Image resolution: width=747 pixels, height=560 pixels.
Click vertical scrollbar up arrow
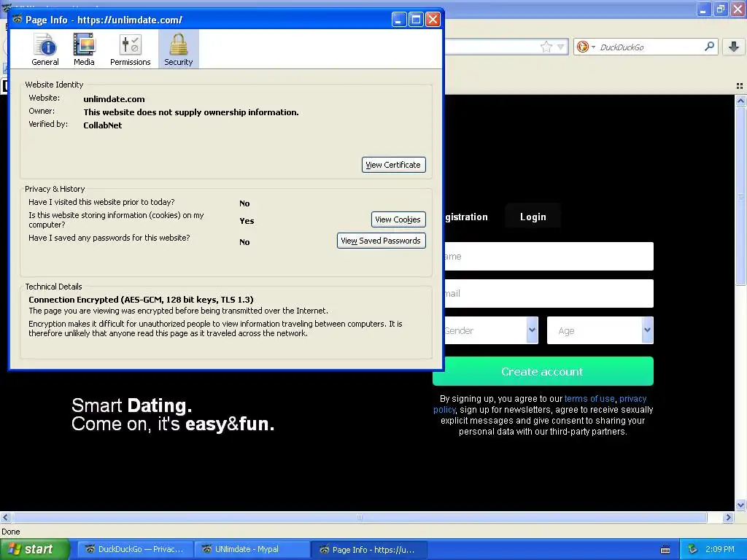(x=740, y=101)
